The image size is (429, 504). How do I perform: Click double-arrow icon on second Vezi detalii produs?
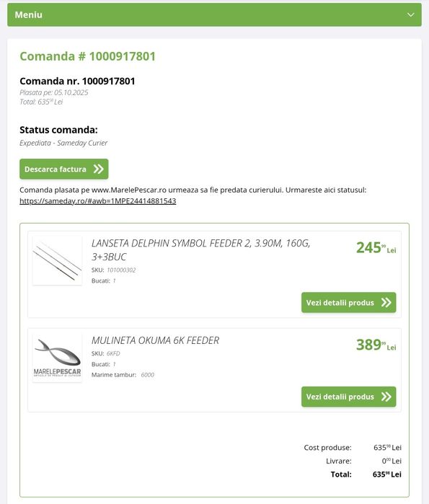coord(386,397)
